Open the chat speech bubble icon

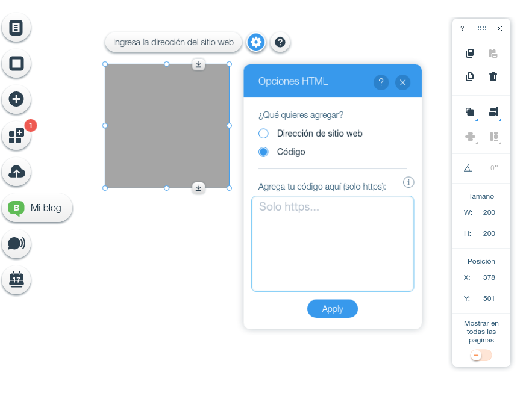16,244
